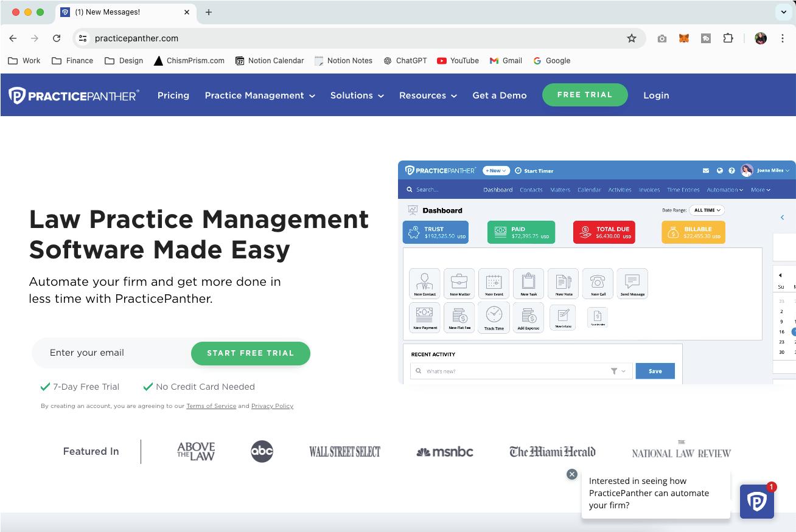Open the Joane Miles account dropdown

[773, 171]
